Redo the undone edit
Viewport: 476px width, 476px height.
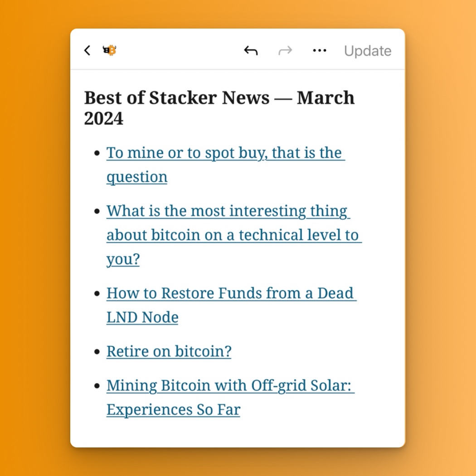click(285, 50)
